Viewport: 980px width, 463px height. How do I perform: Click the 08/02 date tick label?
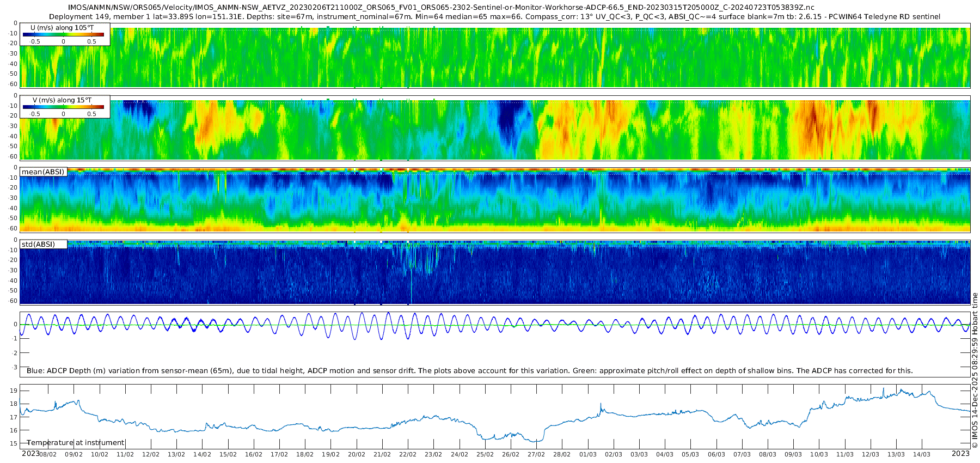click(x=48, y=454)
